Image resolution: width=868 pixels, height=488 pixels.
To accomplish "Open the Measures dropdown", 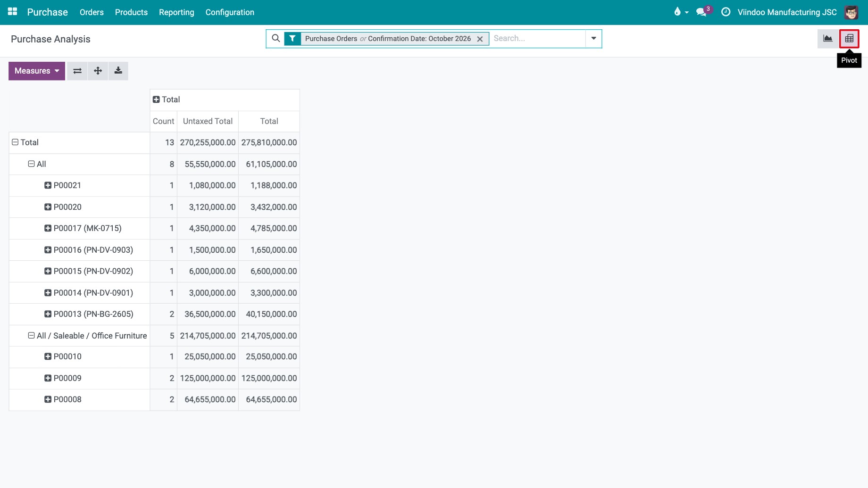I will 37,71.
